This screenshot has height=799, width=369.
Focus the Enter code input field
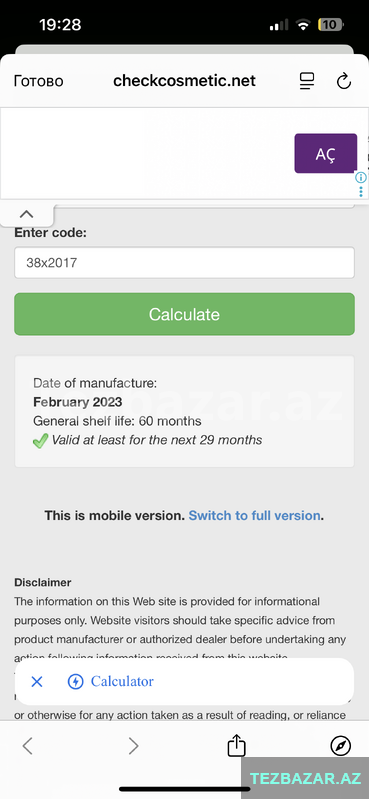184,263
